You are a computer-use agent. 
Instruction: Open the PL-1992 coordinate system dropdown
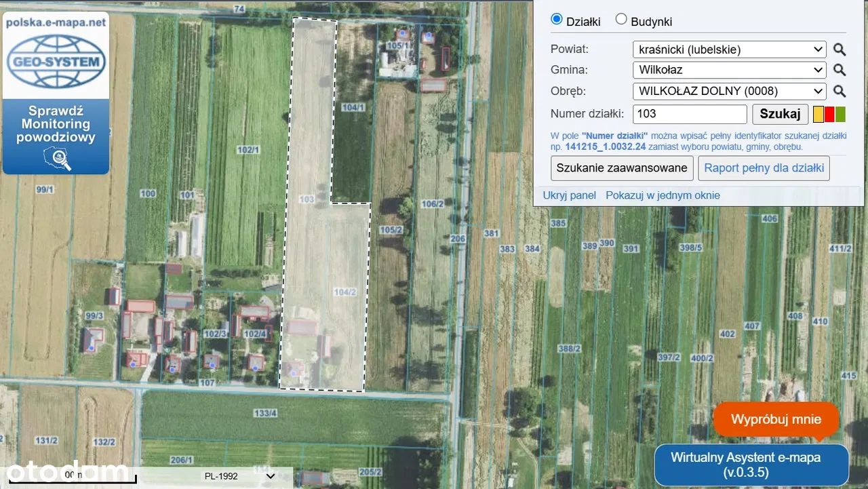pyautogui.click(x=240, y=476)
